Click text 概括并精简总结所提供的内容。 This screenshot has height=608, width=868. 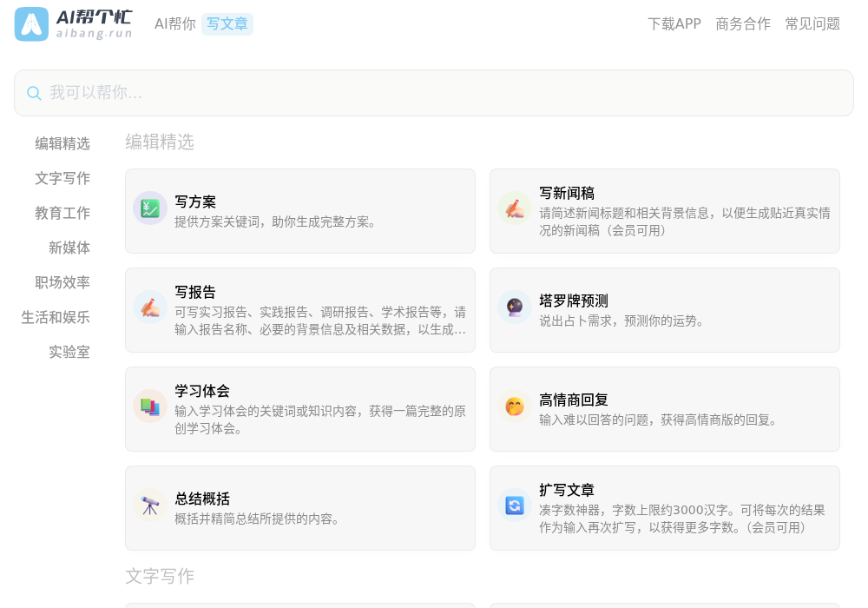(257, 519)
